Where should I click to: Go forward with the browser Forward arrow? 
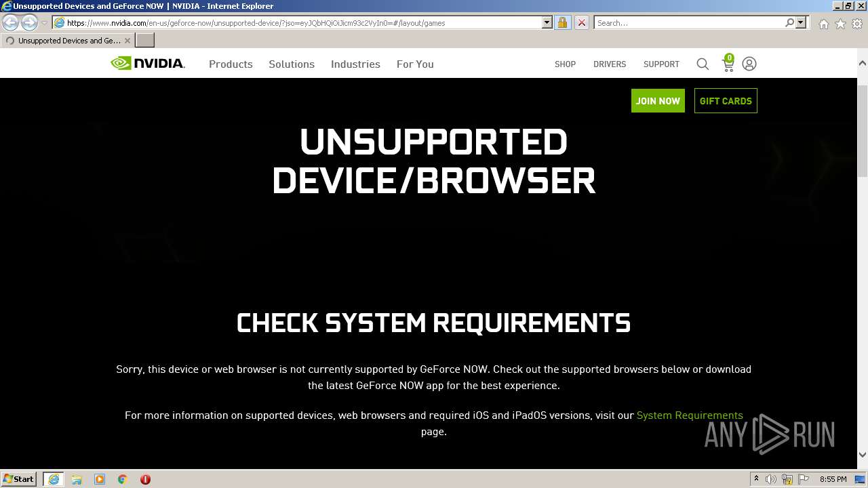[x=29, y=22]
